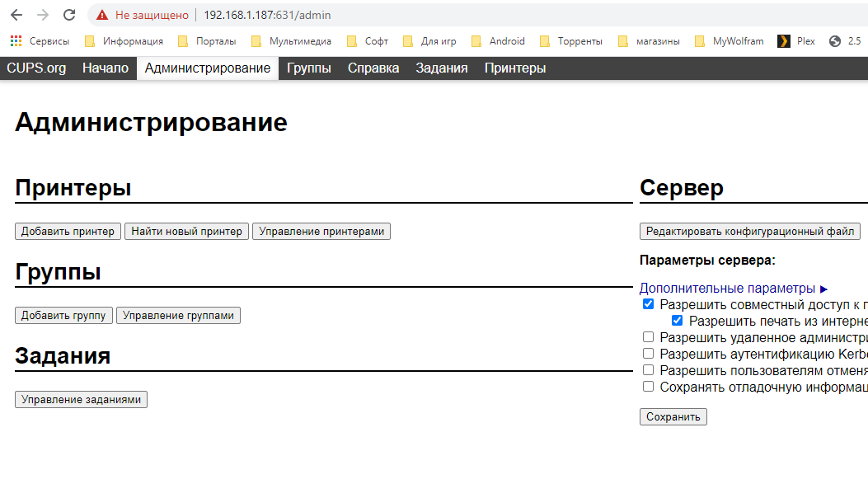This screenshot has width=868, height=498.
Task: Go to the 'Задания' navigation tab
Action: coord(441,68)
